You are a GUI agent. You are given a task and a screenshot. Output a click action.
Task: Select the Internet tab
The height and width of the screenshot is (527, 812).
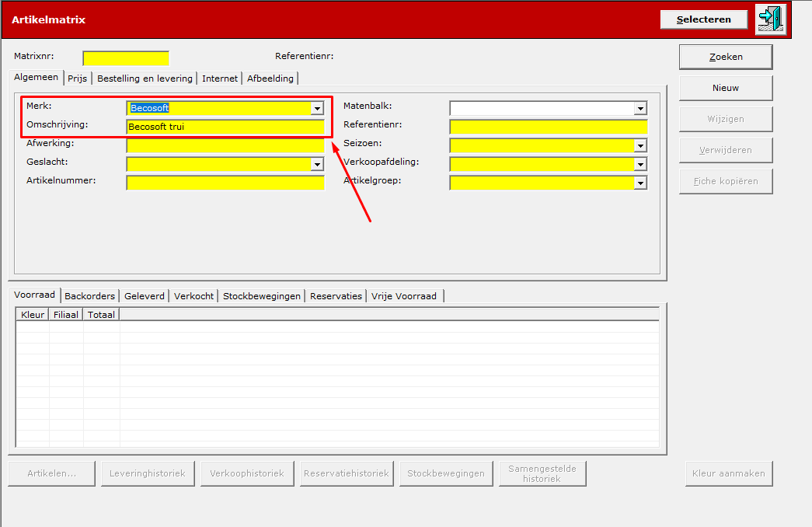pos(220,79)
